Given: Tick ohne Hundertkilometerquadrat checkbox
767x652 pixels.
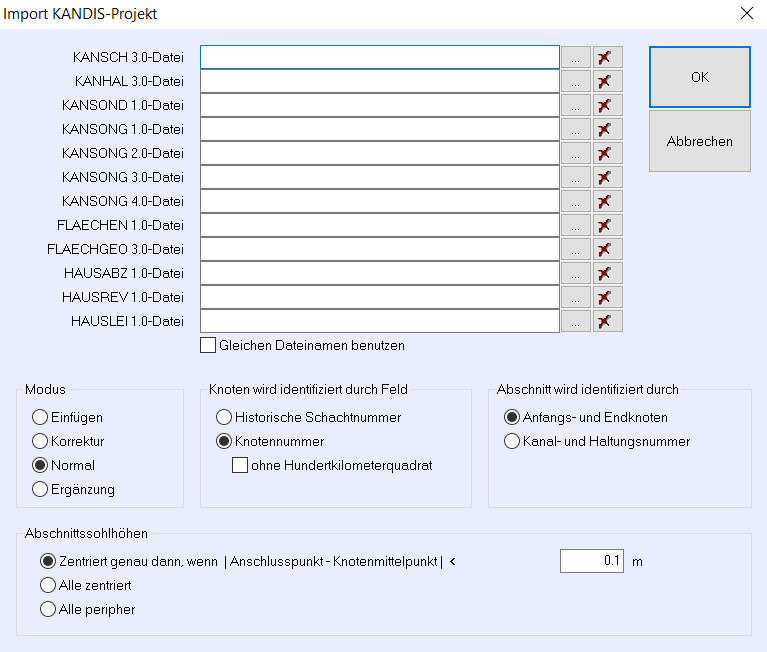Looking at the screenshot, I should 240,465.
